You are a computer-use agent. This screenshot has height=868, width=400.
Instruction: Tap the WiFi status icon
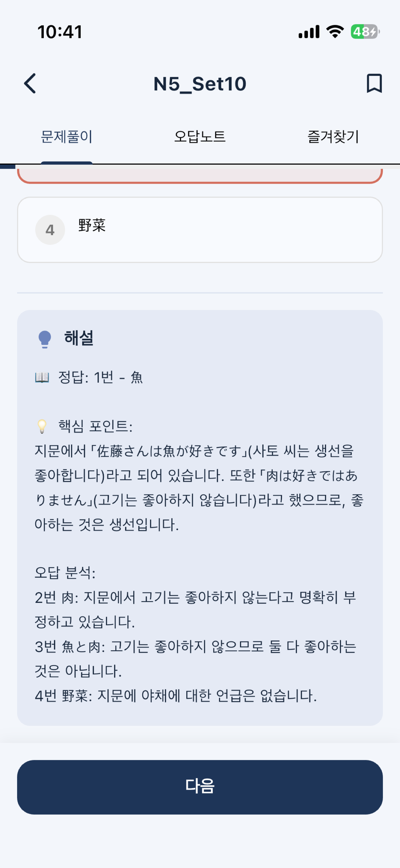click(335, 32)
